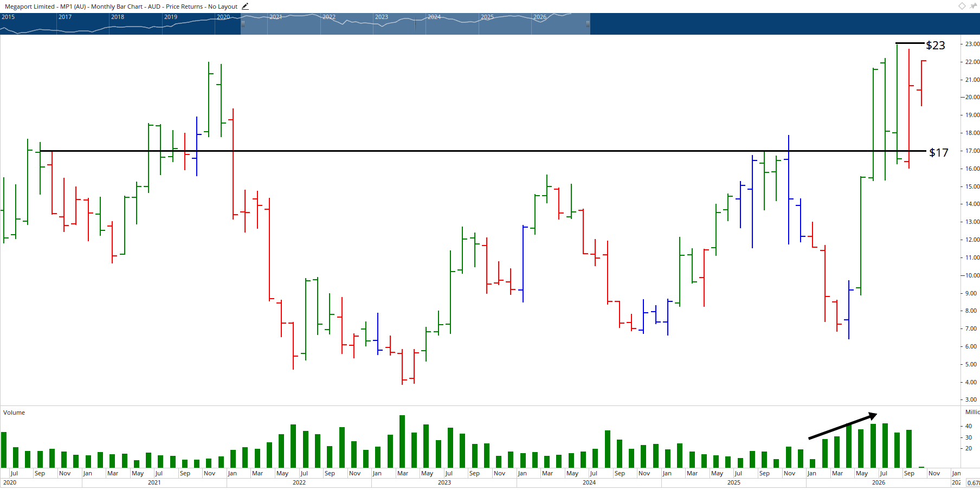Viewport: 980px width, 490px height.
Task: Click 2017 in the overview timeline strip
Action: [65, 17]
